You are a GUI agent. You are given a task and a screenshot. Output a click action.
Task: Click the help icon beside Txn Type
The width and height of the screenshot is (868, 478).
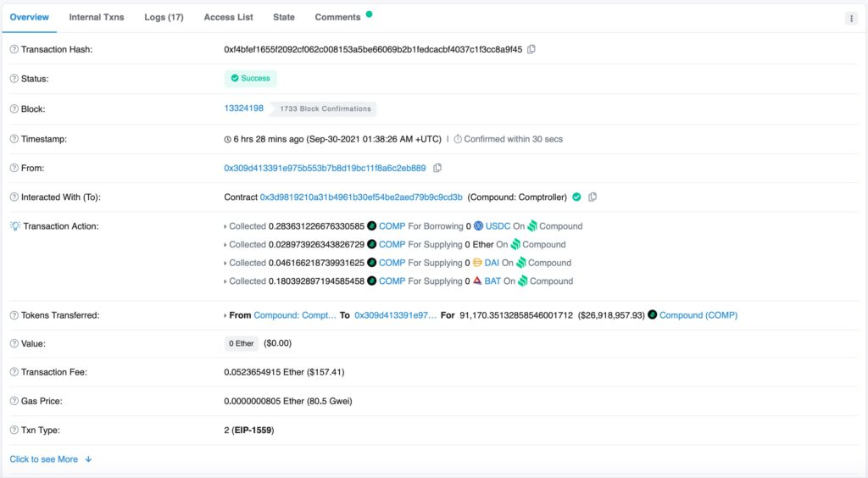click(x=14, y=430)
